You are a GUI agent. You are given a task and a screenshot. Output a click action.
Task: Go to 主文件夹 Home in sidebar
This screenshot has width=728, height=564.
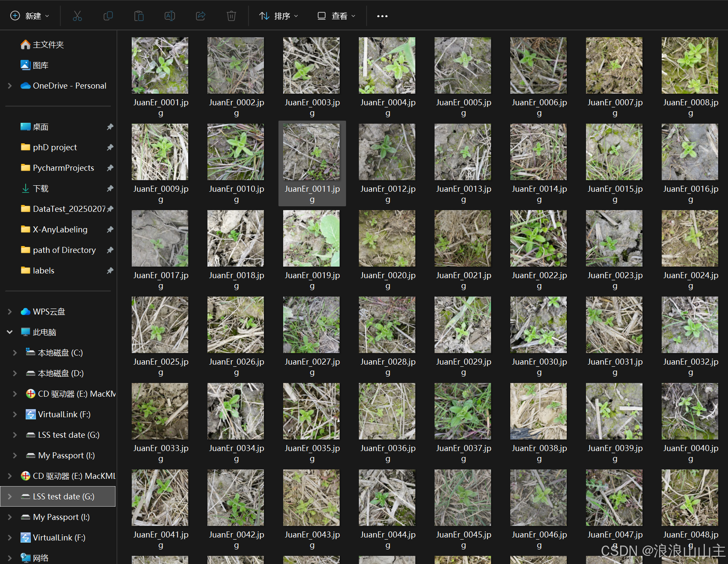[48, 45]
